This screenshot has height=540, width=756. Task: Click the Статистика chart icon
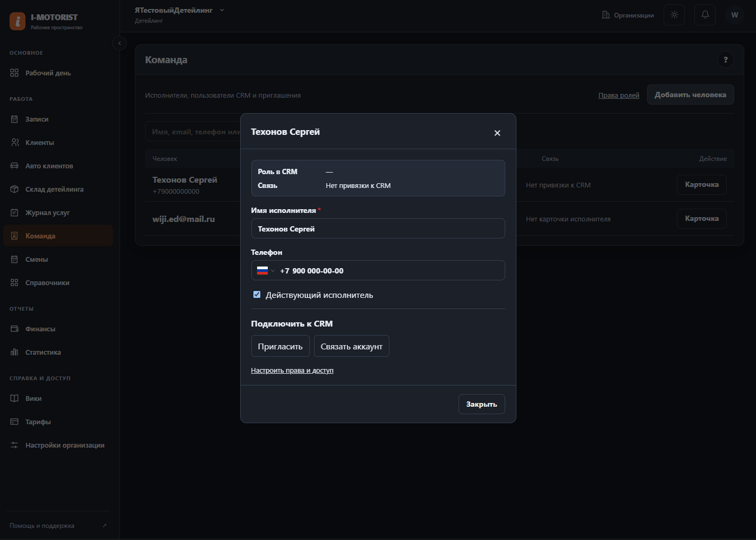[14, 352]
